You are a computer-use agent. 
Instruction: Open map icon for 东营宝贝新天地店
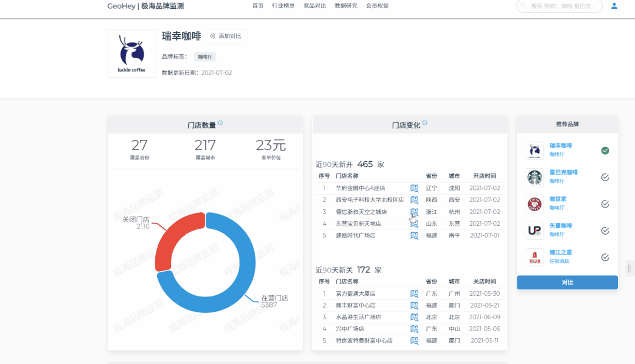[x=414, y=223]
